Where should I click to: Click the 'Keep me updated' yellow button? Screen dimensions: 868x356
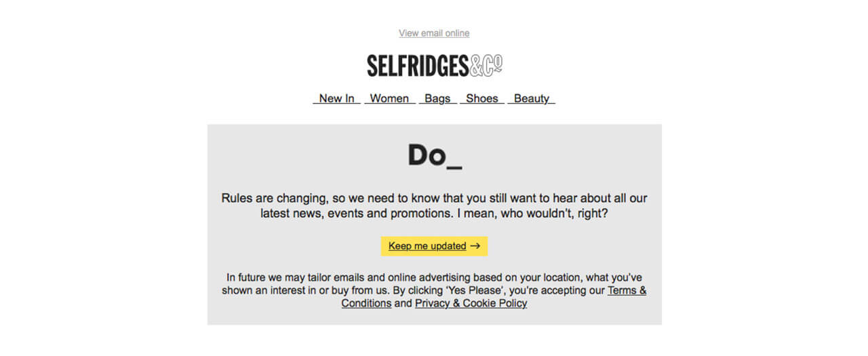[434, 246]
